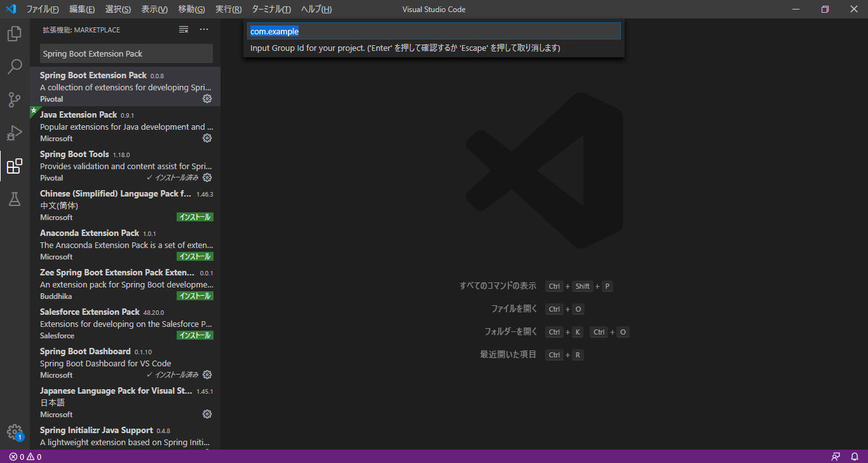Open the ターミナル menu
868x463 pixels.
pyautogui.click(x=271, y=10)
